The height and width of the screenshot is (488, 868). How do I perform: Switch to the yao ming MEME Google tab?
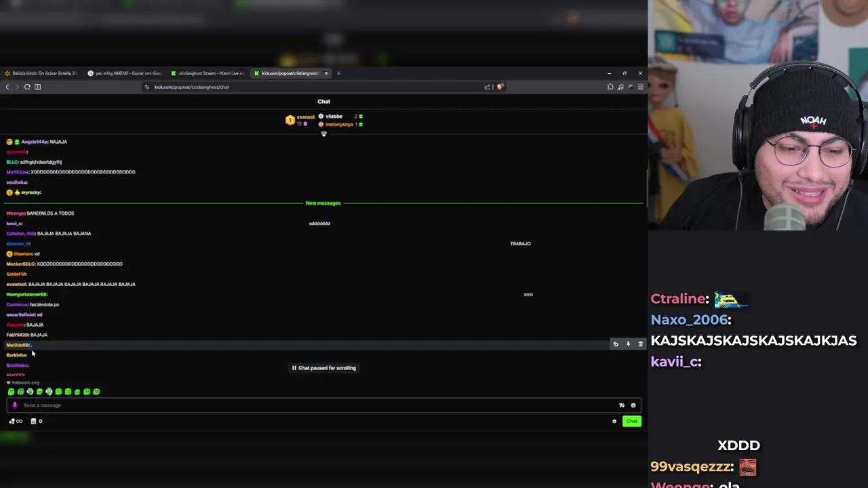125,73
